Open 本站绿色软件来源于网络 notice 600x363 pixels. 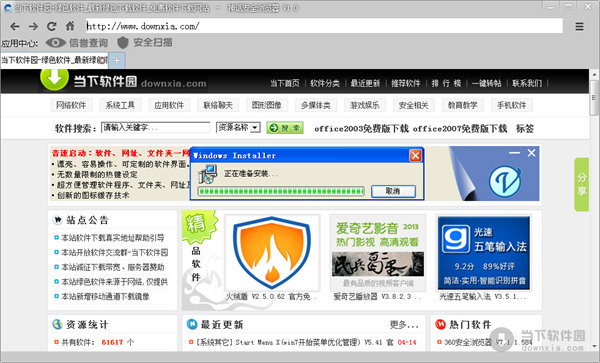(x=114, y=282)
